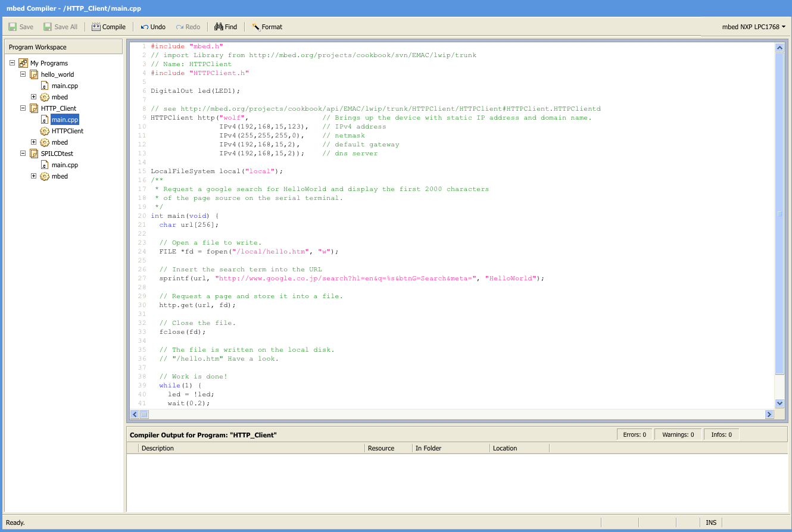Image resolution: width=792 pixels, height=532 pixels.
Task: Click the fclose(fd); line
Action: (x=183, y=332)
